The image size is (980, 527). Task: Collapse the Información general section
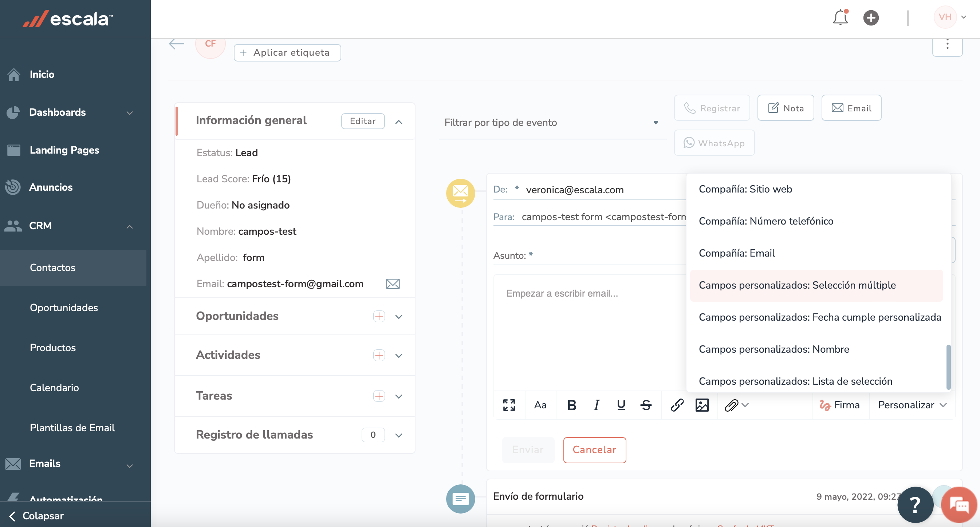click(399, 122)
